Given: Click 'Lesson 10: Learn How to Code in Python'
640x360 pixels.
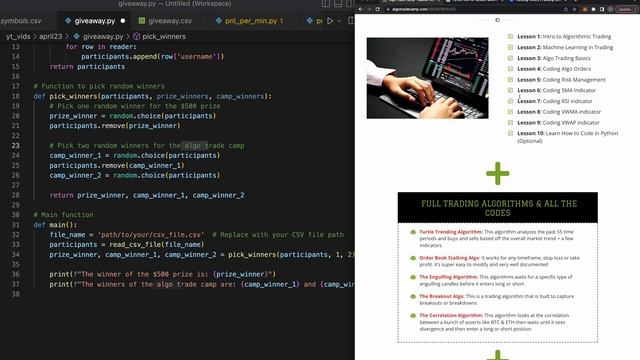Looking at the screenshot, I should [x=567, y=137].
